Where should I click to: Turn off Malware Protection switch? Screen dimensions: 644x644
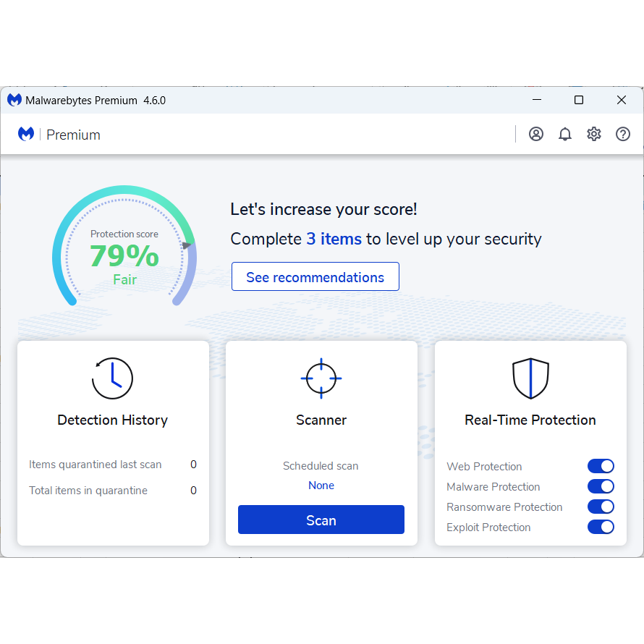click(601, 486)
